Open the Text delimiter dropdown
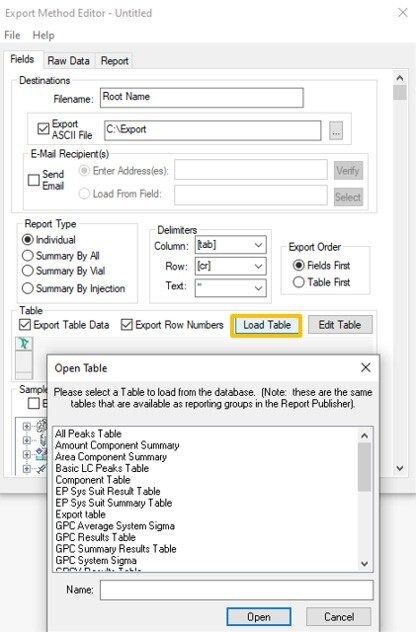The image size is (416, 632). 231,288
